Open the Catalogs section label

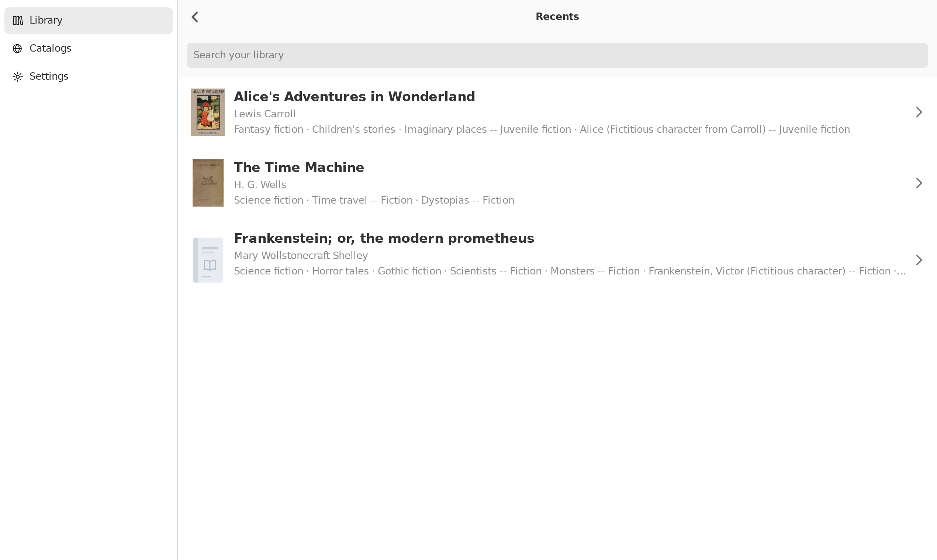point(51,48)
